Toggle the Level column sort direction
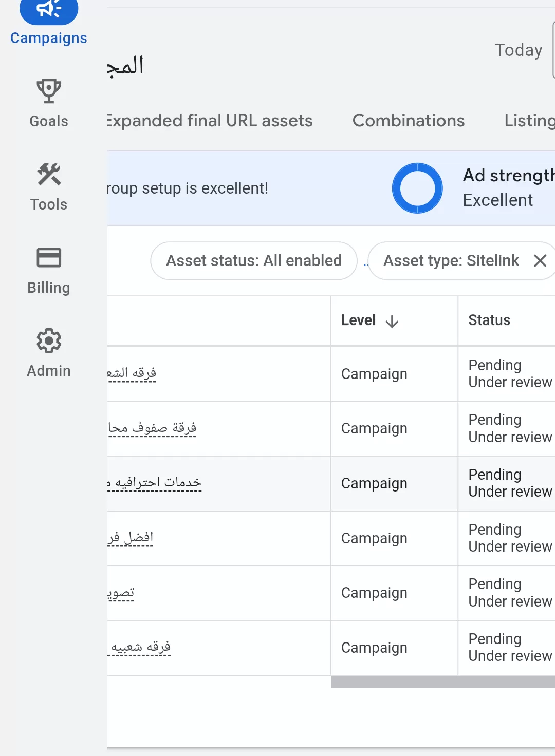Viewport: 555px width, 756px height. 370,320
